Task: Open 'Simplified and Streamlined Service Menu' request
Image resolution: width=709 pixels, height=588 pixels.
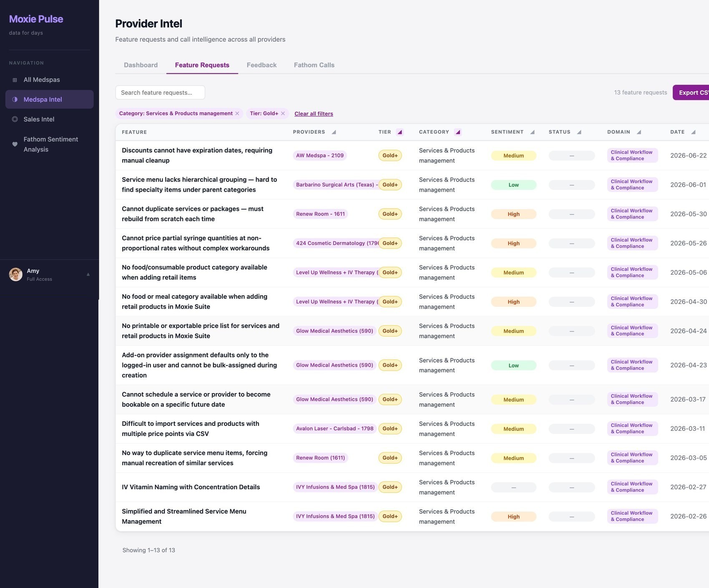Action: click(184, 516)
